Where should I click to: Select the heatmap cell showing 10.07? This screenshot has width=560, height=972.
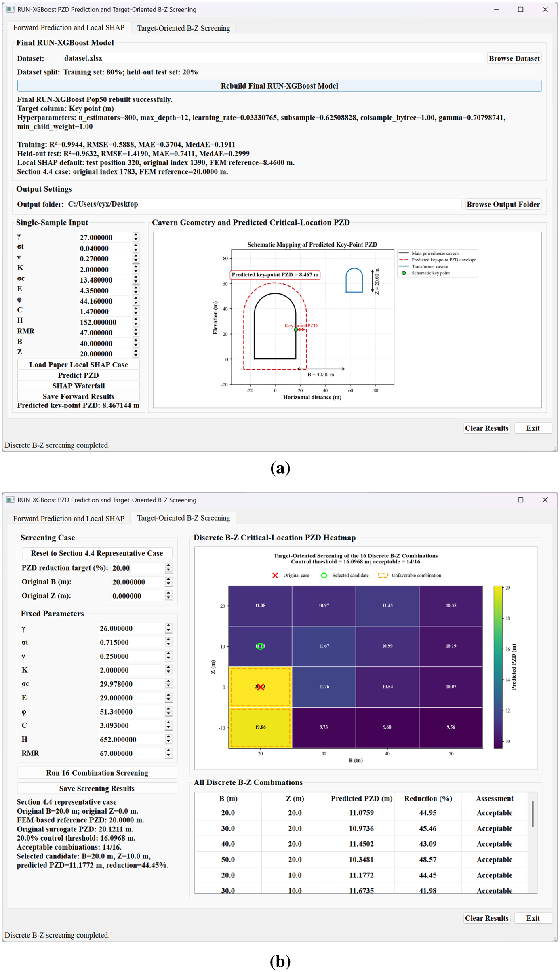[451, 687]
